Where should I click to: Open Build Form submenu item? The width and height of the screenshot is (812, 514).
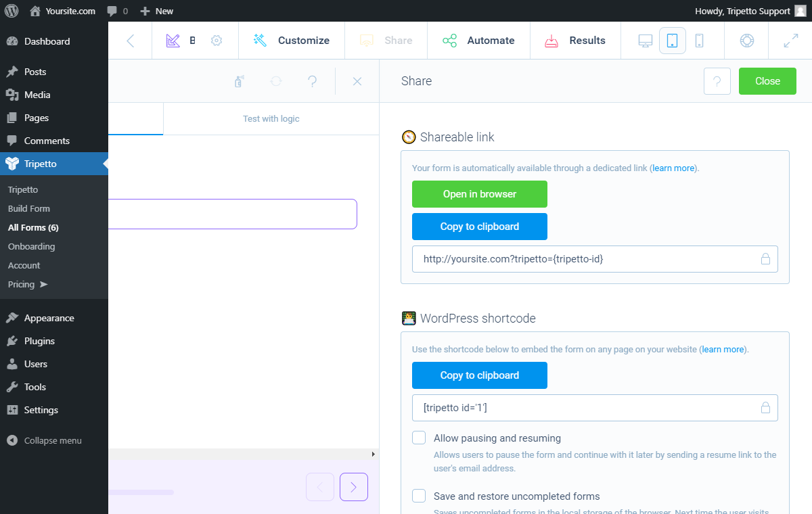point(29,208)
